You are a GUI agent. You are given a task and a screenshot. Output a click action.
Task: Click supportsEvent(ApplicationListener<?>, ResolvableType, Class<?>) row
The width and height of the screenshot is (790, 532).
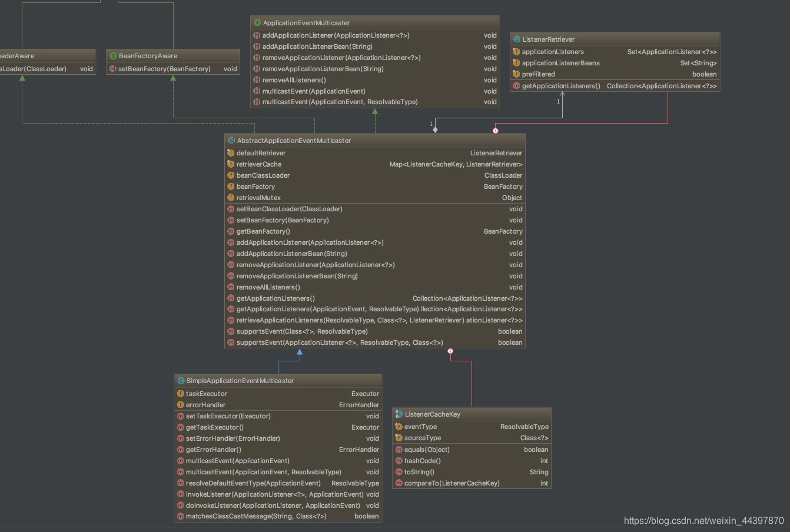coord(375,343)
